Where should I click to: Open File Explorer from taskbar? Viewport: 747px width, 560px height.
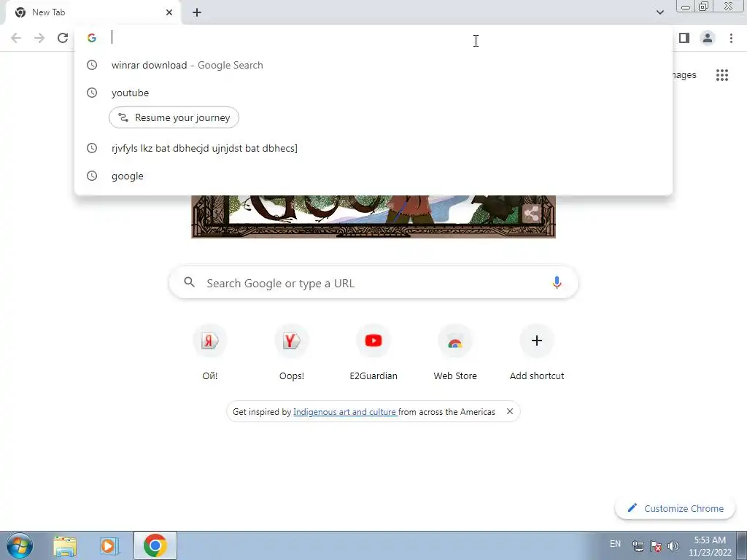(65, 545)
